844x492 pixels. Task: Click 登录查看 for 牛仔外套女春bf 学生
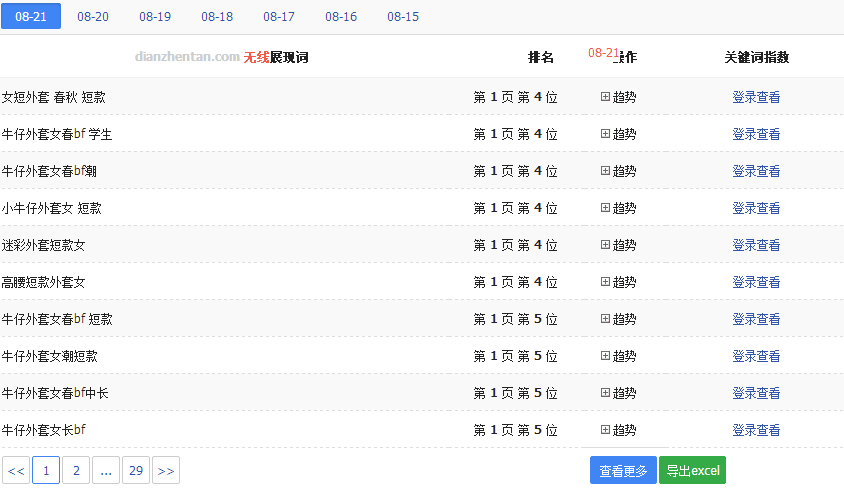[x=756, y=134]
